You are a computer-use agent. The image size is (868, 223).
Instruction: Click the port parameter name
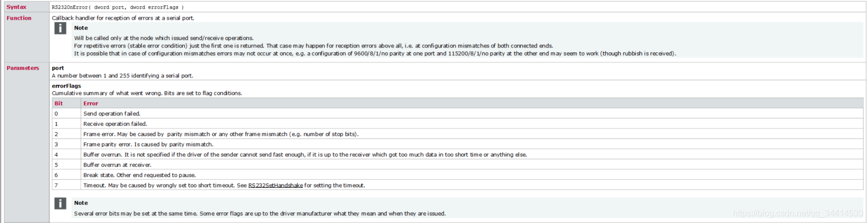tap(58, 68)
